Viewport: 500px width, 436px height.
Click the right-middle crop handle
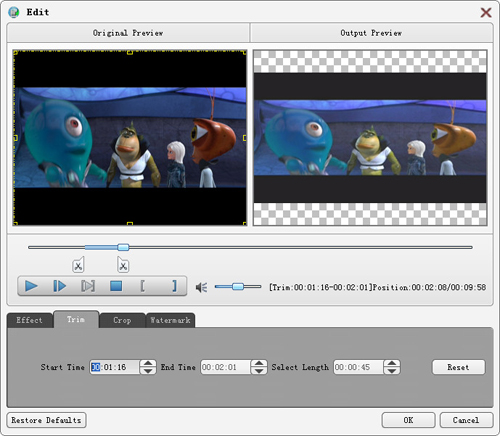point(244,138)
